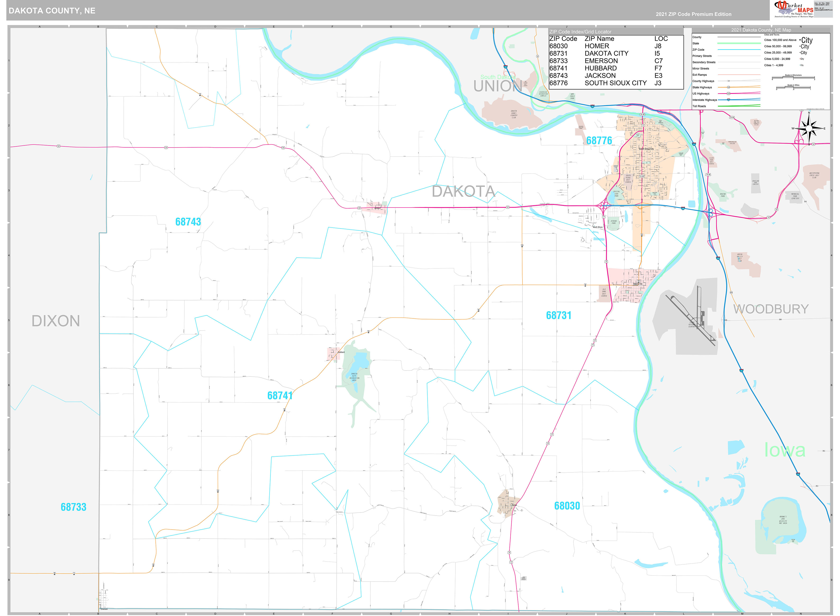This screenshot has width=840, height=616.
Task: Click the mapsales@MarketMAPS.com email link
Action: point(825,10)
